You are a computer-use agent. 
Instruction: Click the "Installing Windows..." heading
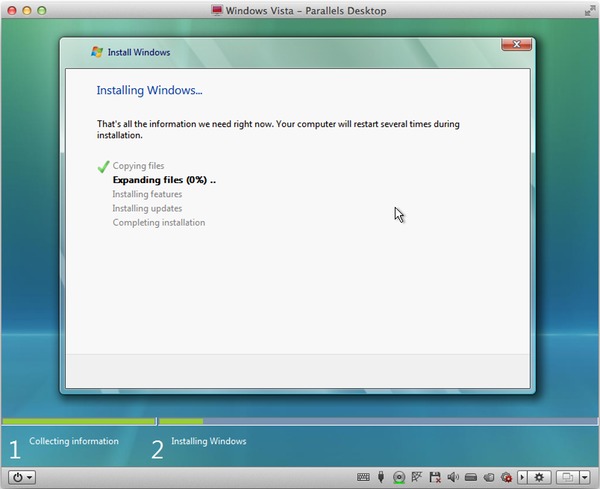pyautogui.click(x=149, y=90)
